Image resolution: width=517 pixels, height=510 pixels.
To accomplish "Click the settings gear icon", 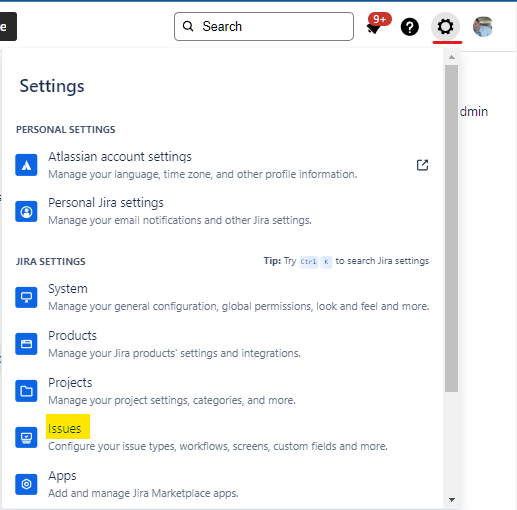I will click(446, 26).
